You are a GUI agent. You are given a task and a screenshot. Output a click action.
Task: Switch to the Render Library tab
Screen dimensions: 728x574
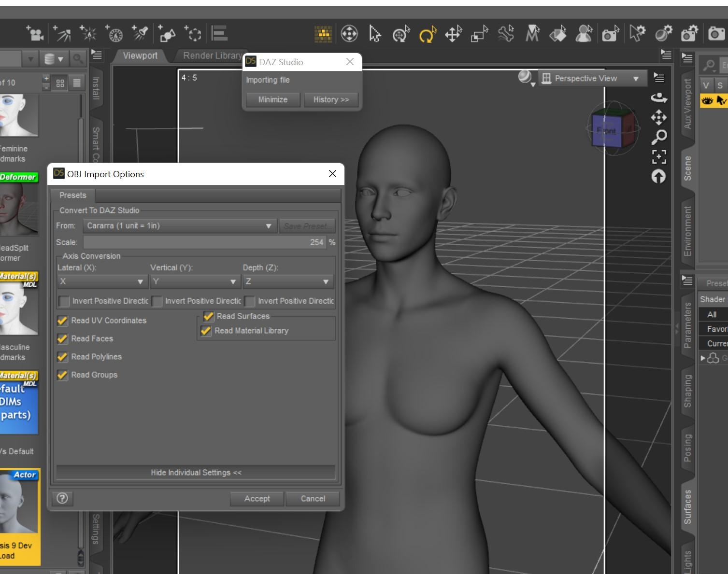(x=212, y=56)
